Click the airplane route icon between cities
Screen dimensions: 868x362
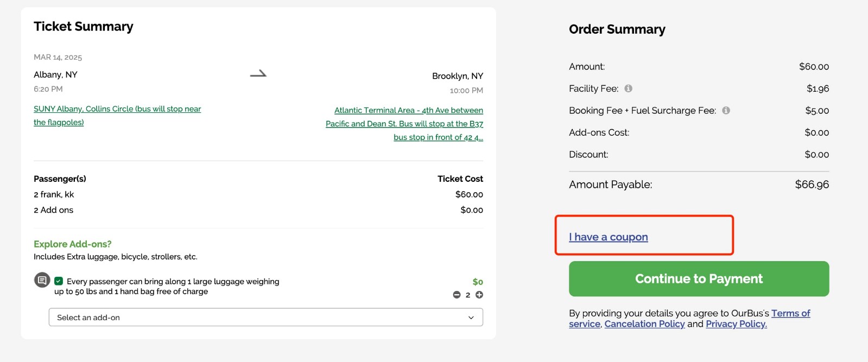[259, 73]
